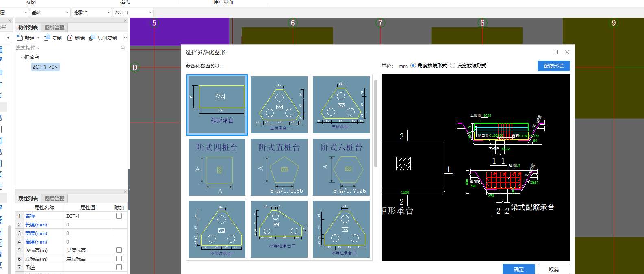The width and height of the screenshot is (644, 274).
Task: Click the 宽度(mm) property value cell
Action: tap(88, 233)
